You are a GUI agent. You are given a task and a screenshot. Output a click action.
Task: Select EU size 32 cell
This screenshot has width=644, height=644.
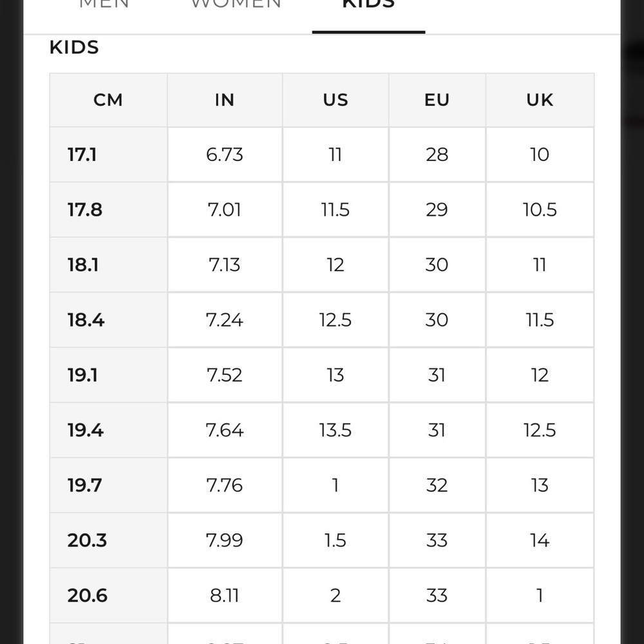437,485
